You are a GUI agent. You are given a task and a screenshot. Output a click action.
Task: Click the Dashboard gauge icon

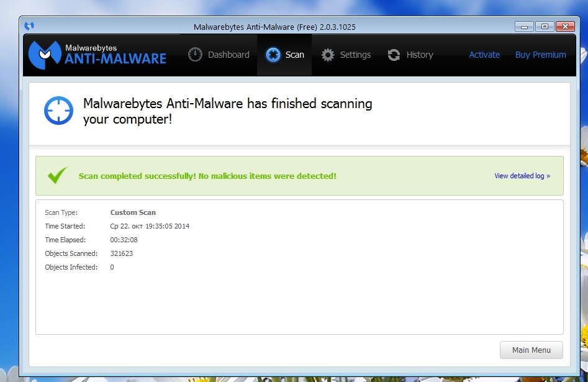pos(195,55)
